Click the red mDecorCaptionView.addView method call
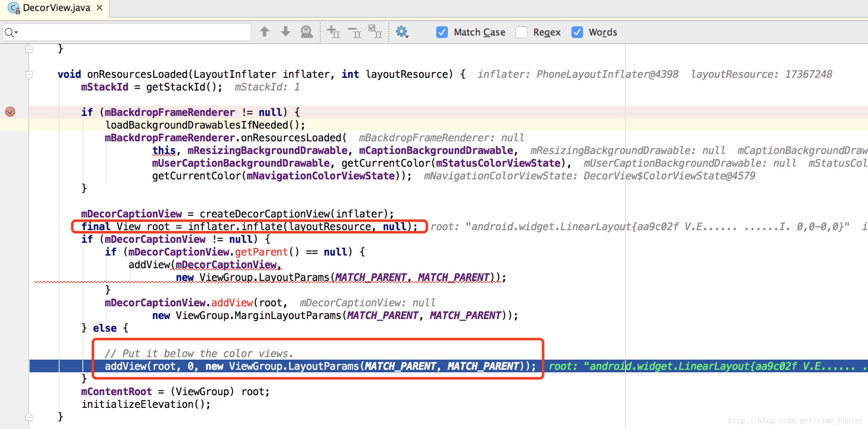The image size is (868, 429). (232, 302)
